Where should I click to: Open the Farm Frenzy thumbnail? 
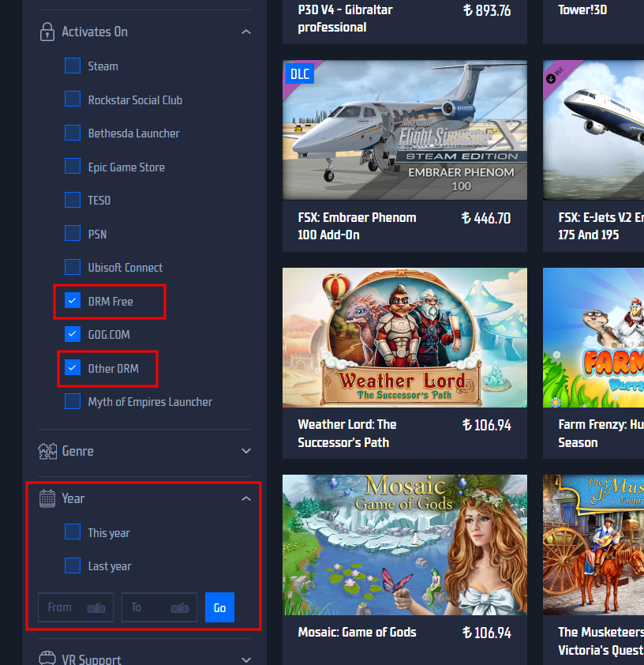[593, 337]
